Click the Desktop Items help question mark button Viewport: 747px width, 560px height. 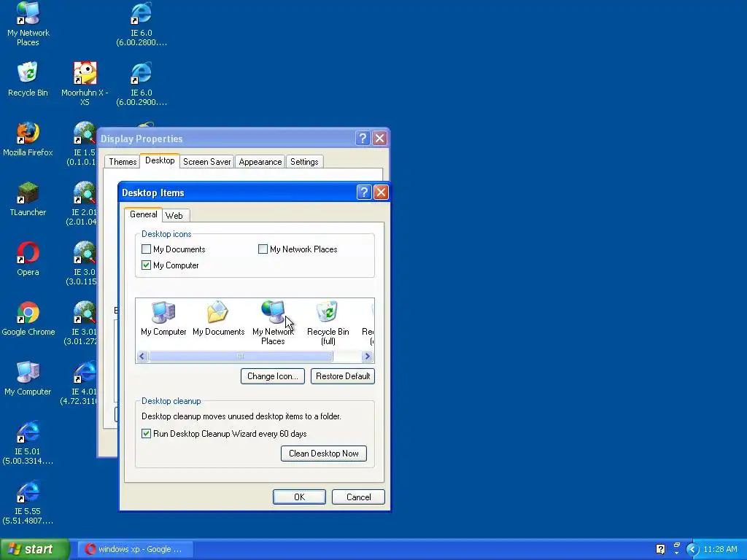pyautogui.click(x=364, y=192)
